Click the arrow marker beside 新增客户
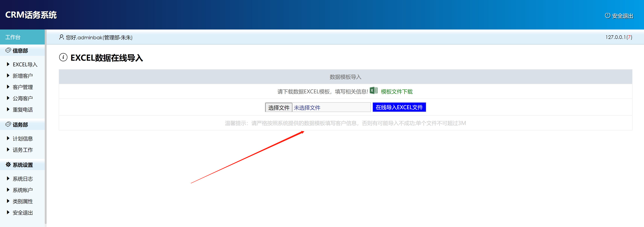 click(x=8, y=76)
